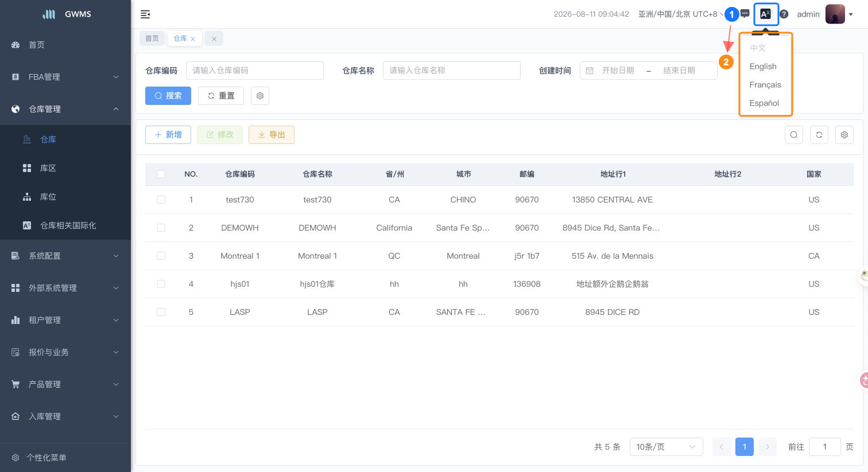This screenshot has width=868, height=472.
Task: Open the 首页 tab
Action: (152, 38)
